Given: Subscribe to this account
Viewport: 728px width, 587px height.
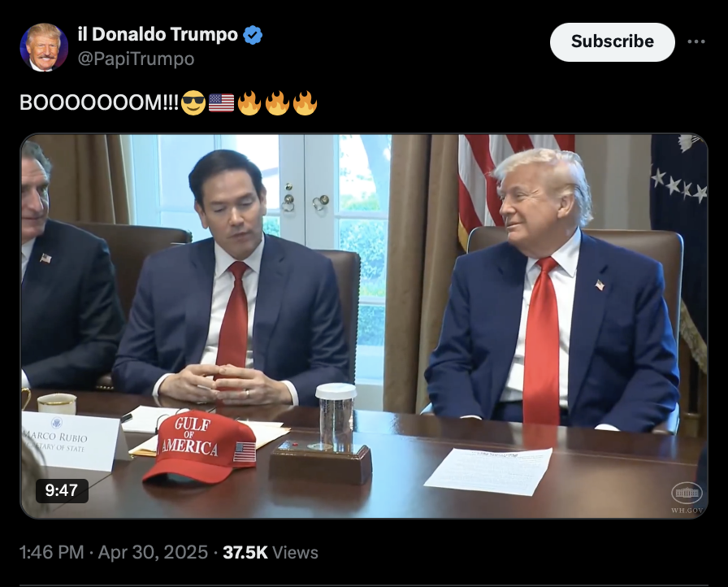Looking at the screenshot, I should [x=612, y=41].
